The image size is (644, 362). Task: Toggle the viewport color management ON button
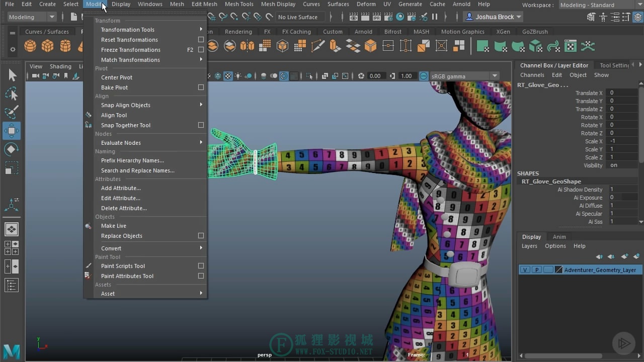(423, 76)
